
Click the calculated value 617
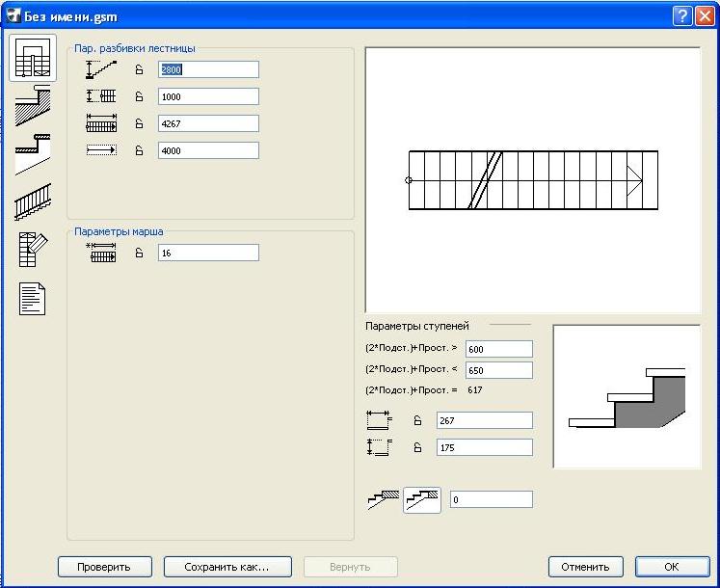pyautogui.click(x=475, y=390)
